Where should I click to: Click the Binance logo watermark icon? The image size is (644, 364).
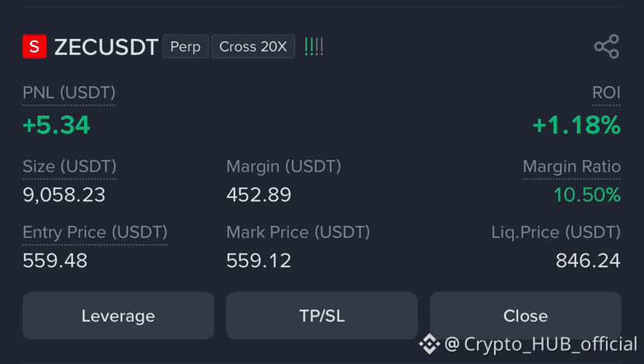[429, 344]
